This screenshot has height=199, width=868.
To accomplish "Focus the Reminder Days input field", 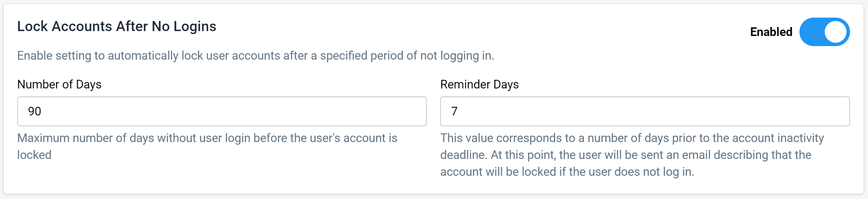I will click(645, 111).
